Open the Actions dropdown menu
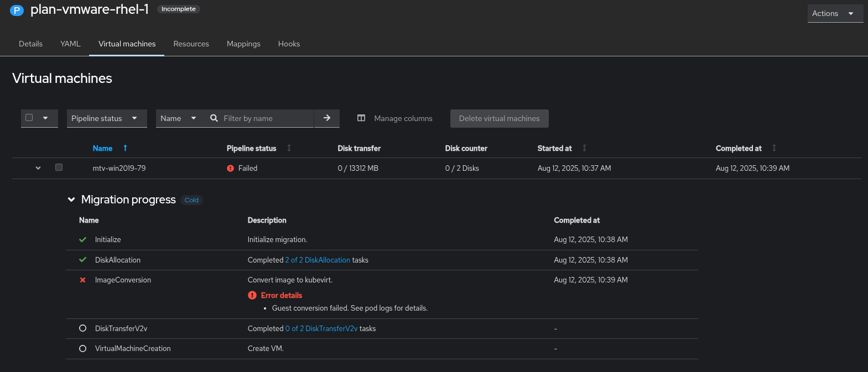Viewport: 868px width, 372px height. click(x=835, y=13)
